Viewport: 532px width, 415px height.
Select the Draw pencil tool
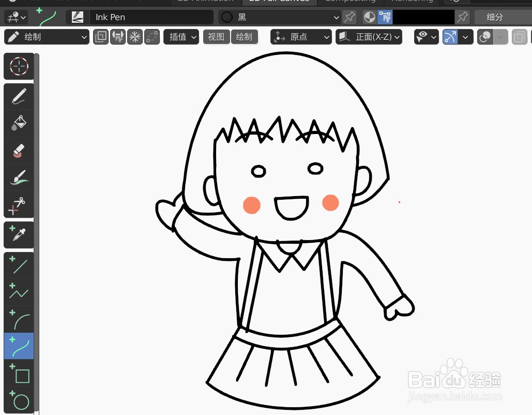(x=19, y=96)
